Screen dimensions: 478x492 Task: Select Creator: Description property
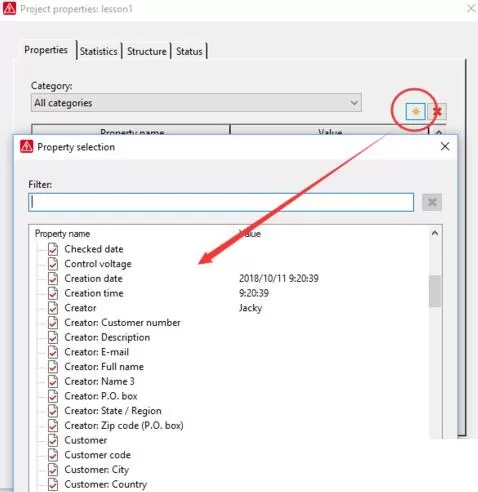point(107,337)
